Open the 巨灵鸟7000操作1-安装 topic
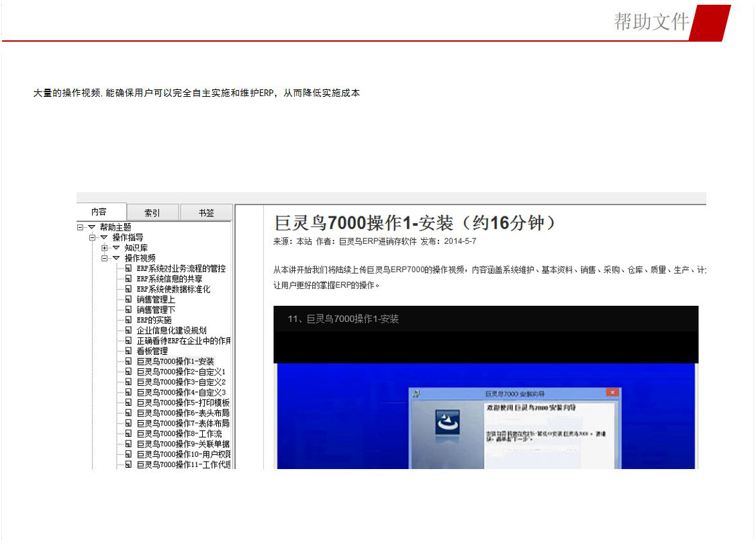This screenshot has width=756, height=545. point(175,362)
